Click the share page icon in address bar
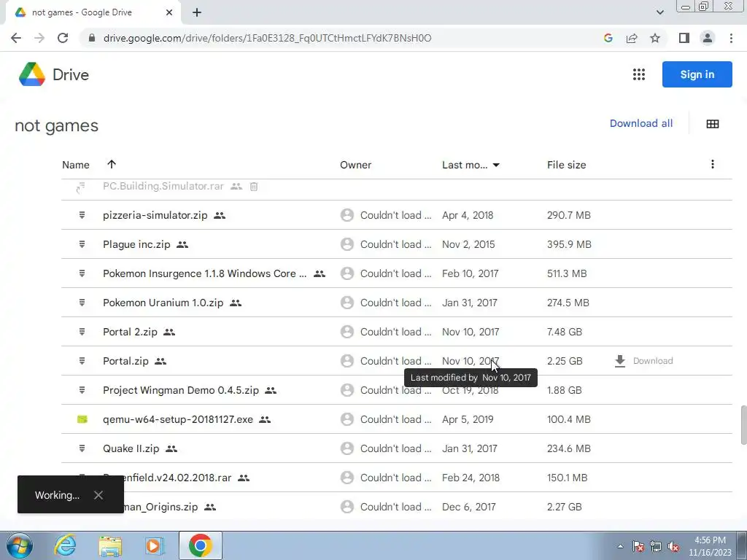The width and height of the screenshot is (747, 560). pos(632,38)
